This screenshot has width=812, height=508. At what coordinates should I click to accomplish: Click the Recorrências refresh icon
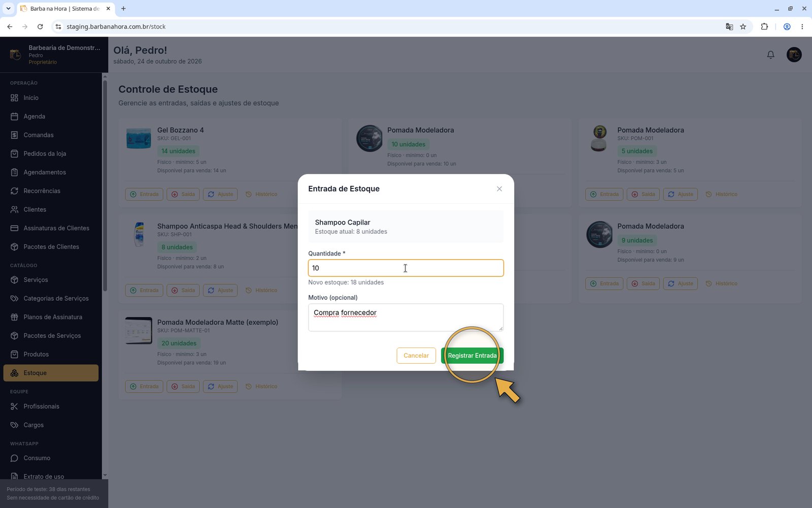[x=14, y=191]
